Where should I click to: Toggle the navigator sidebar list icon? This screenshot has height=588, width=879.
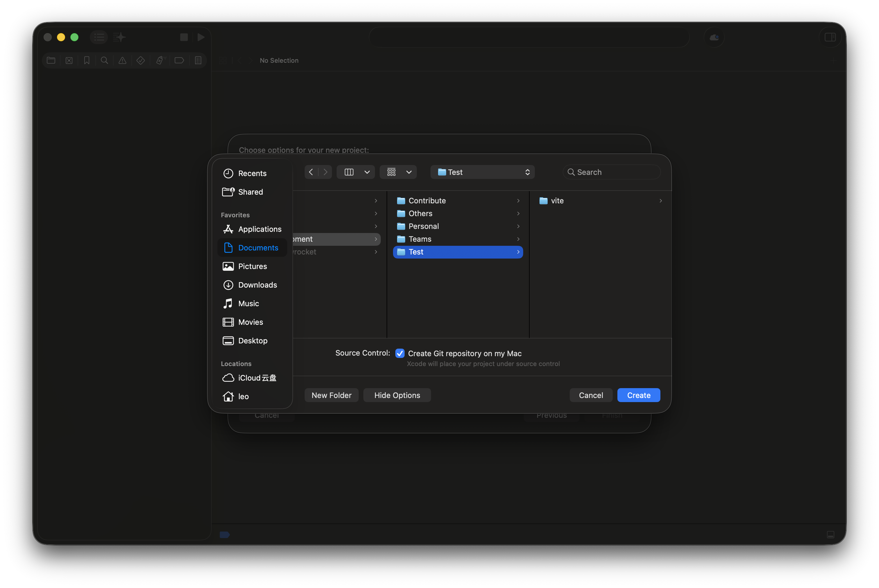[x=99, y=37]
